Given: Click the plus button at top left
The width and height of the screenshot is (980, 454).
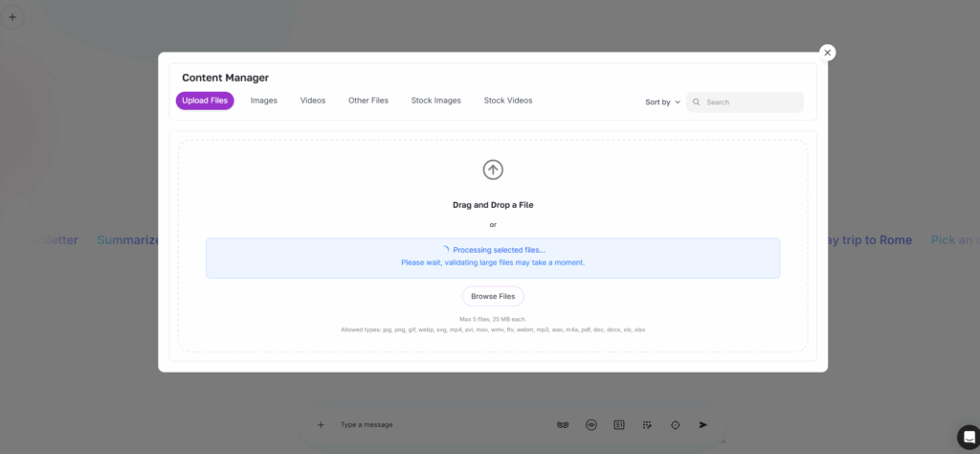Looking at the screenshot, I should coord(12,17).
